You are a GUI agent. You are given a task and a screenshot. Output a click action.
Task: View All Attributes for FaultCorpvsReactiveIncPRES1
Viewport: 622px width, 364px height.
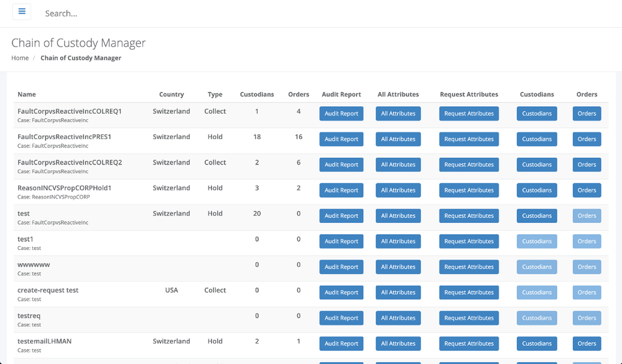pyautogui.click(x=398, y=139)
